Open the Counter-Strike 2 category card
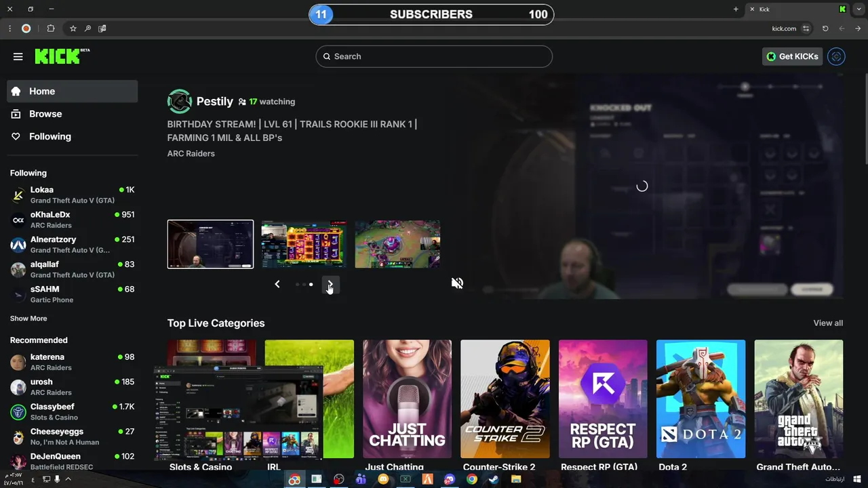Image resolution: width=868 pixels, height=488 pixels. pos(505,399)
